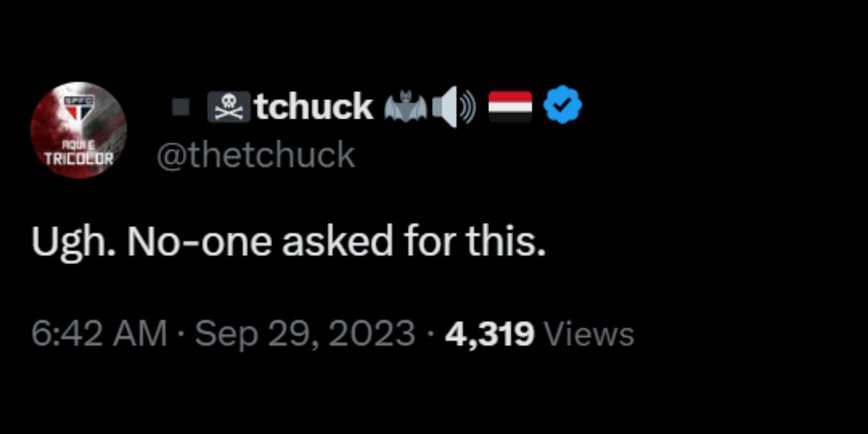This screenshot has height=434, width=868.
Task: Click the word "Ugh." in the tweet
Action: (x=73, y=241)
